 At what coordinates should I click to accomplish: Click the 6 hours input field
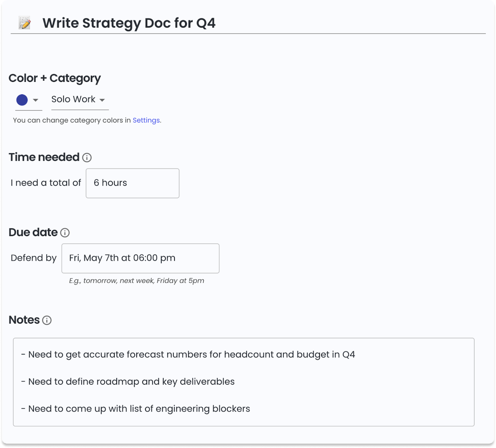coord(132,183)
